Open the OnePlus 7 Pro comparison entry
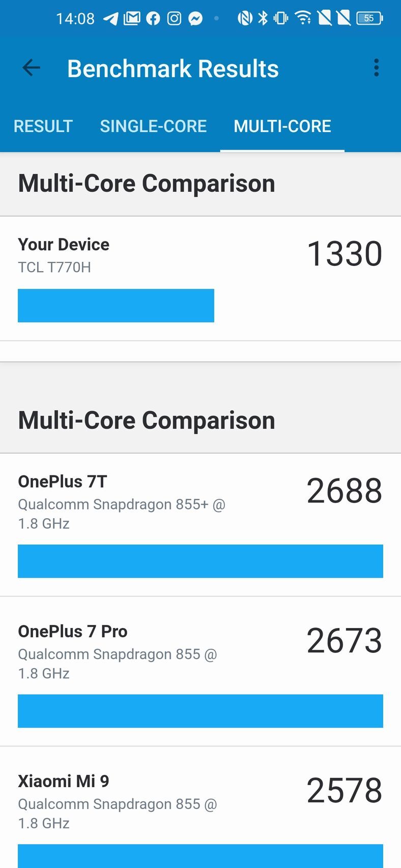The width and height of the screenshot is (401, 868). (x=200, y=672)
